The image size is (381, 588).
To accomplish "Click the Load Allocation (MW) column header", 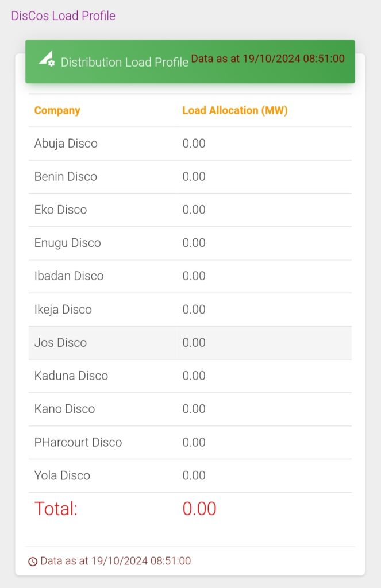I will coord(235,110).
